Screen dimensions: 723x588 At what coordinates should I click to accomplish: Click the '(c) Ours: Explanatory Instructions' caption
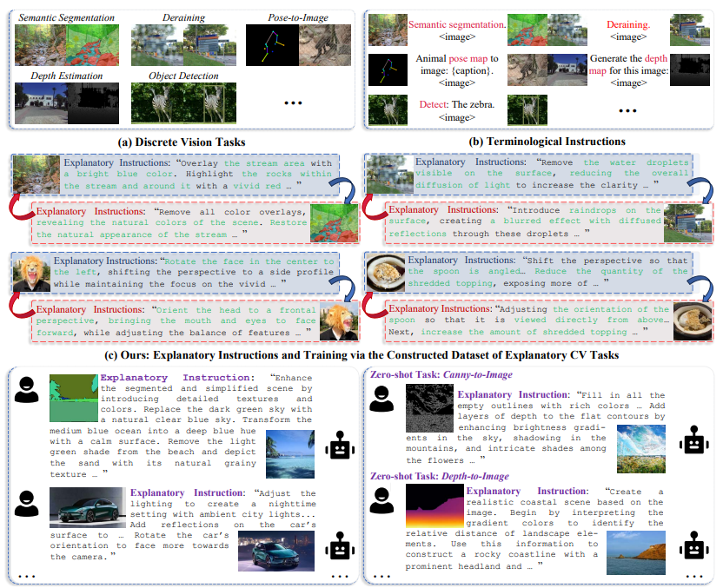[x=362, y=355]
